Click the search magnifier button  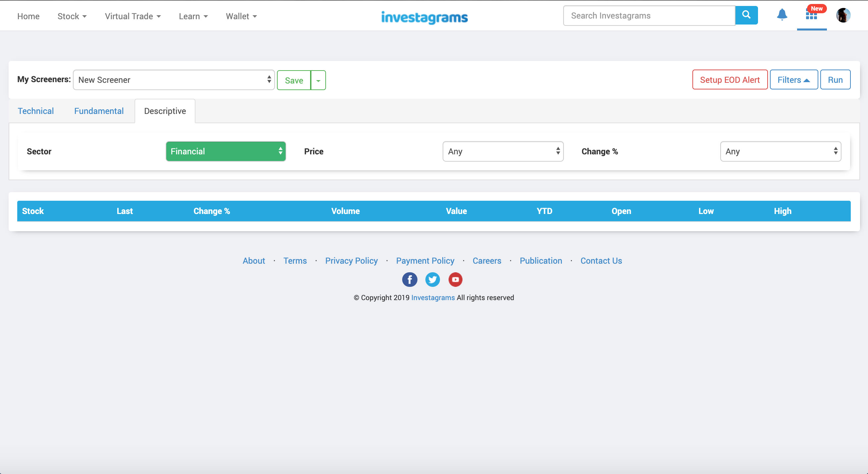click(746, 15)
